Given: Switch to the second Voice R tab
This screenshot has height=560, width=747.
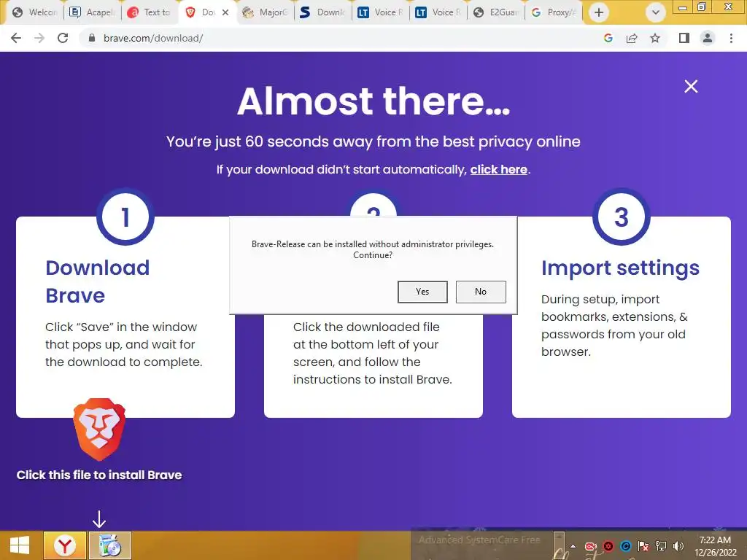Looking at the screenshot, I should click(438, 12).
